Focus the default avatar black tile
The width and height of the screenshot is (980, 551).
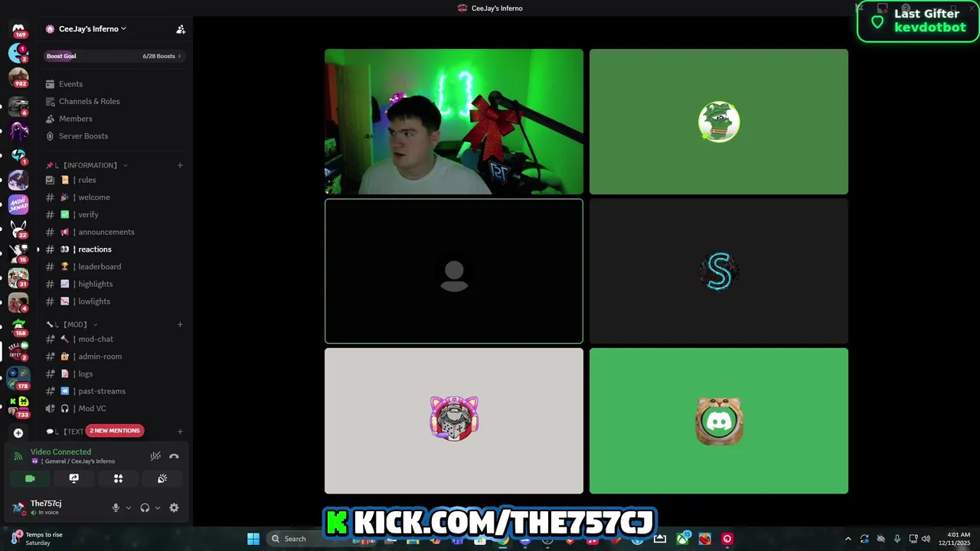[x=454, y=271]
